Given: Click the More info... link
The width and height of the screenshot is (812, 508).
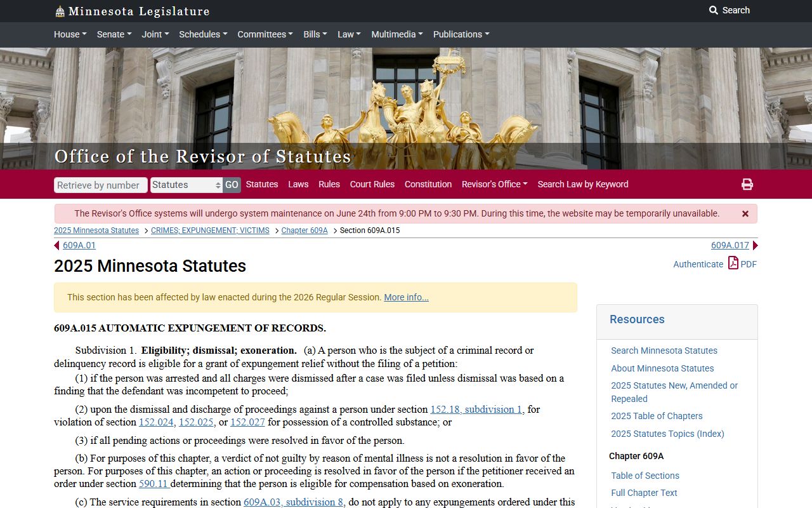Looking at the screenshot, I should click(x=406, y=297).
